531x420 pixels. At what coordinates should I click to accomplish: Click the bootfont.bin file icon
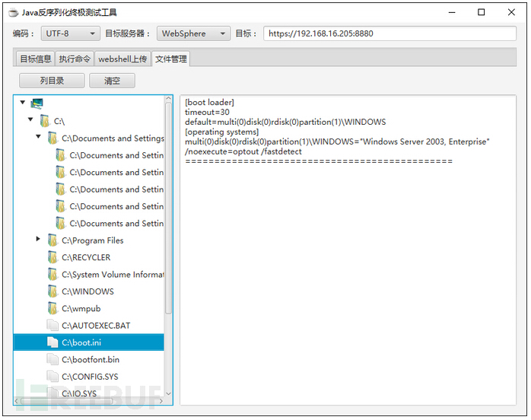click(52, 359)
